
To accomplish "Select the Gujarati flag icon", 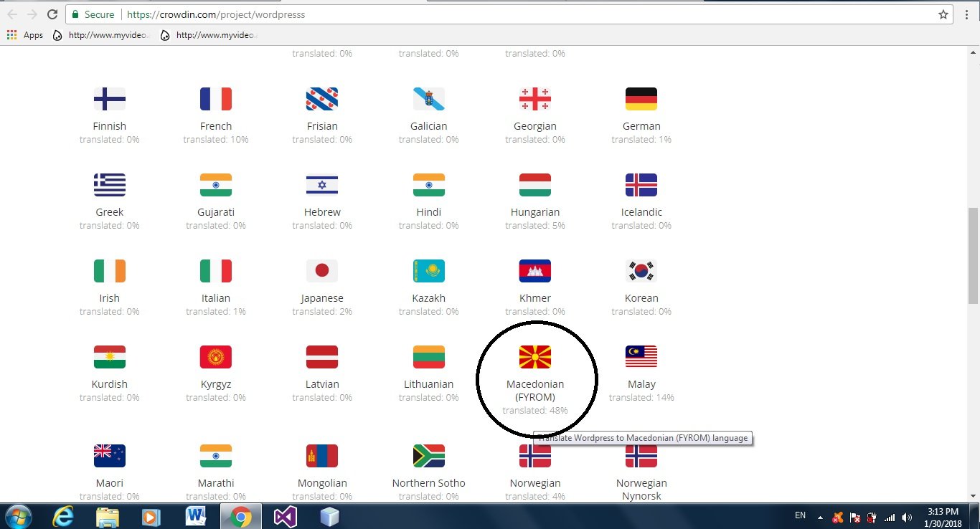I will [216, 185].
